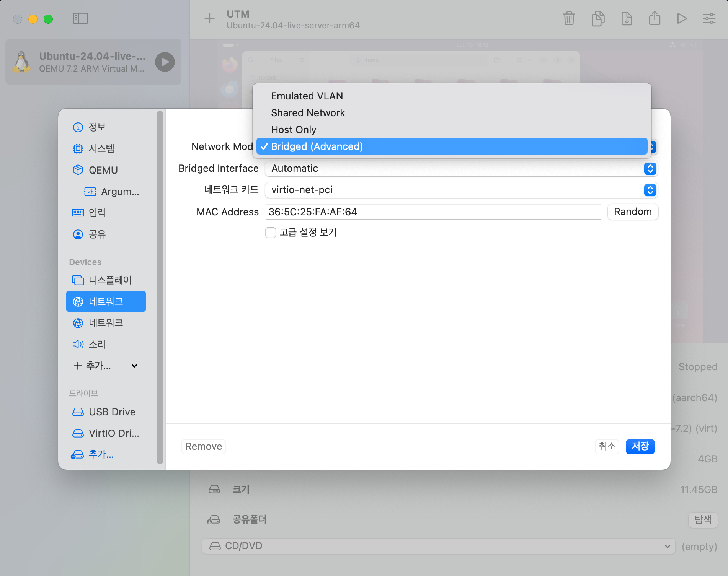This screenshot has height=576, width=728.
Task: Delete the VM with trash icon
Action: (x=569, y=18)
